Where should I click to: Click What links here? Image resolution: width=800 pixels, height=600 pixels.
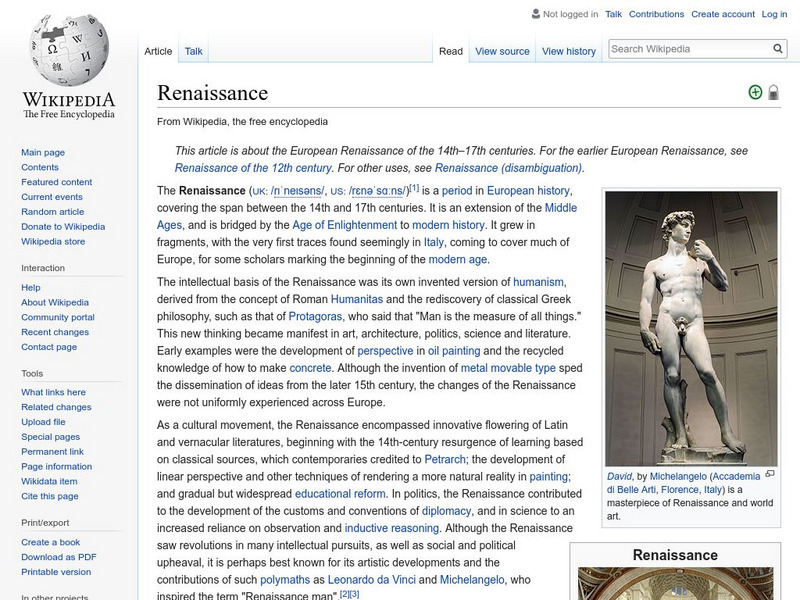(x=53, y=392)
